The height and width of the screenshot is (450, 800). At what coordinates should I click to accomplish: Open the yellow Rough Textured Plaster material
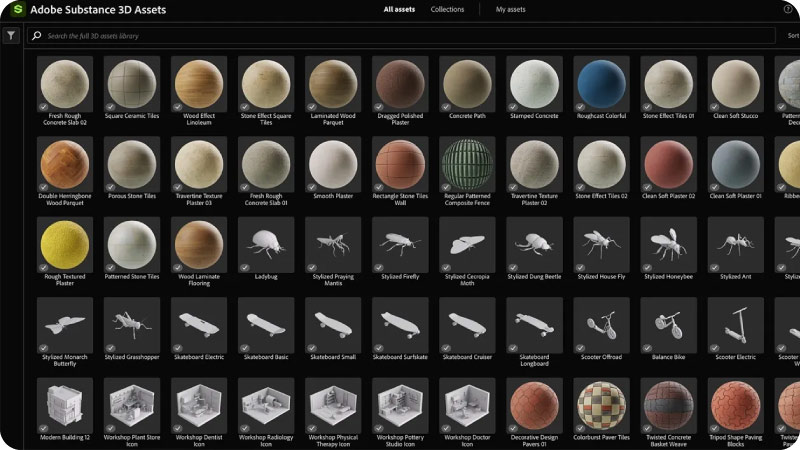(x=65, y=245)
